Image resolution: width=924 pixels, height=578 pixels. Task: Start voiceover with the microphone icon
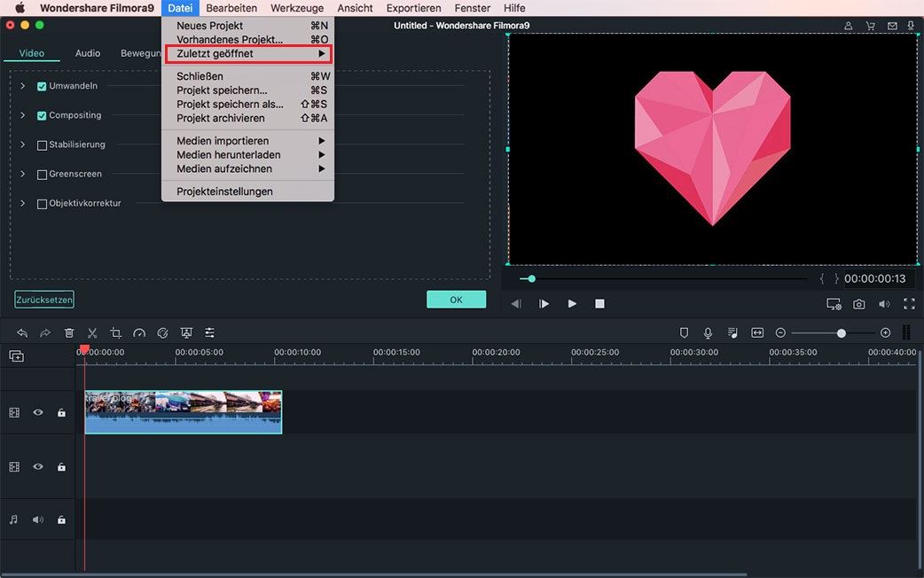[x=708, y=333]
